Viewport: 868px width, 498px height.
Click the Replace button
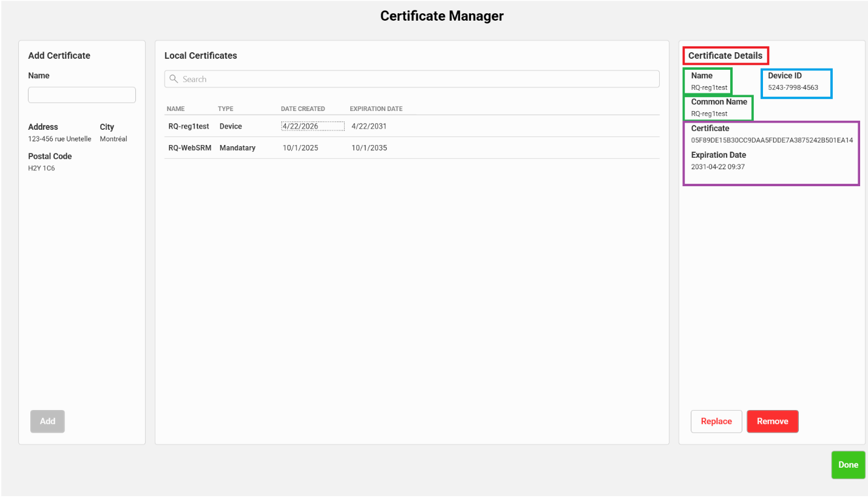[716, 421]
